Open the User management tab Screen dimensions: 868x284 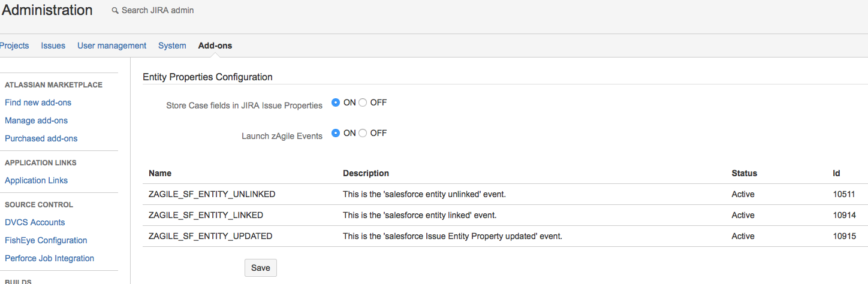click(x=111, y=46)
